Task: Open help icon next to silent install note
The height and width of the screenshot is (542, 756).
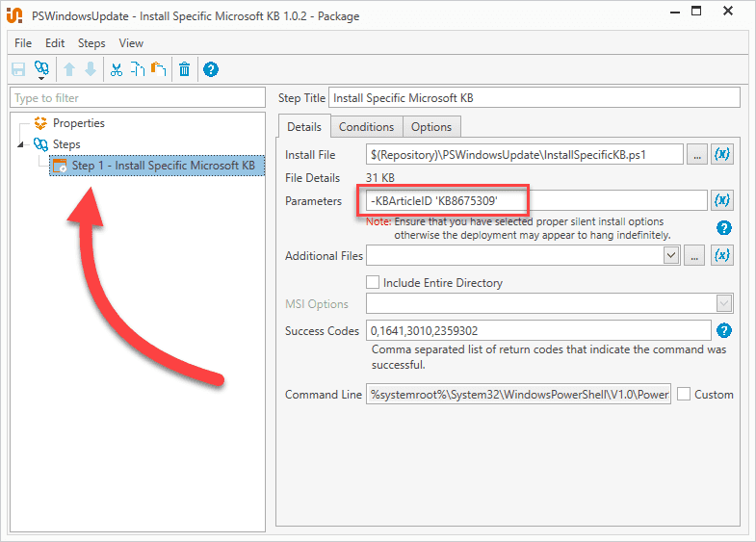Action: (x=723, y=228)
